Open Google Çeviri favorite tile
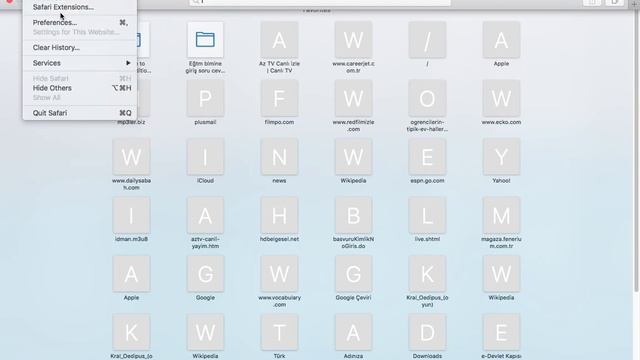 click(353, 274)
